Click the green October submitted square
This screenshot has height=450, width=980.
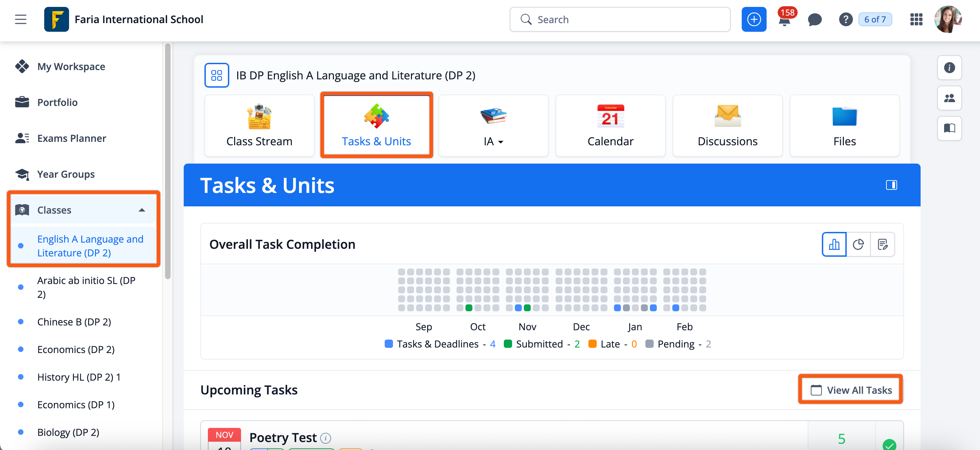(x=469, y=308)
